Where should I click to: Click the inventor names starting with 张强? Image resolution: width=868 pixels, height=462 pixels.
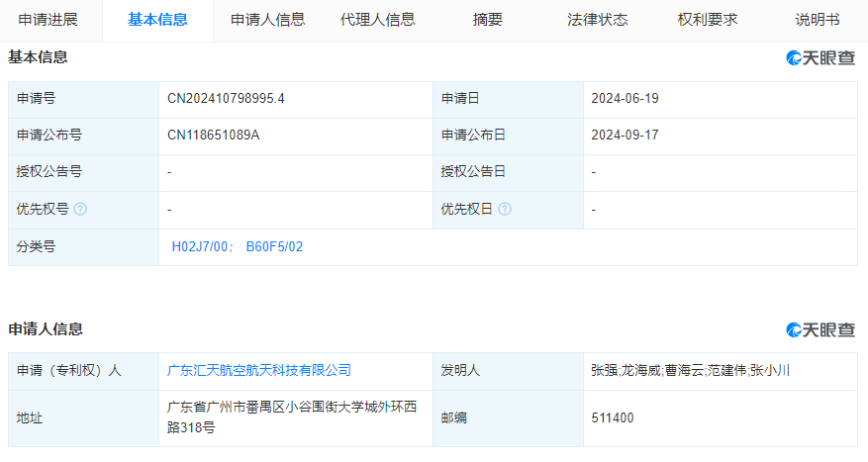[x=689, y=371]
